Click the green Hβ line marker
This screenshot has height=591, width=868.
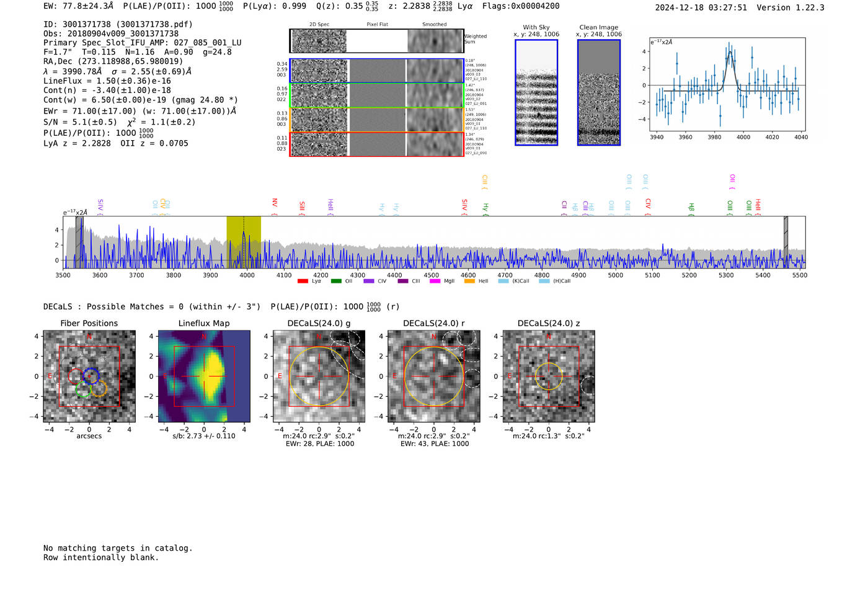(x=691, y=210)
